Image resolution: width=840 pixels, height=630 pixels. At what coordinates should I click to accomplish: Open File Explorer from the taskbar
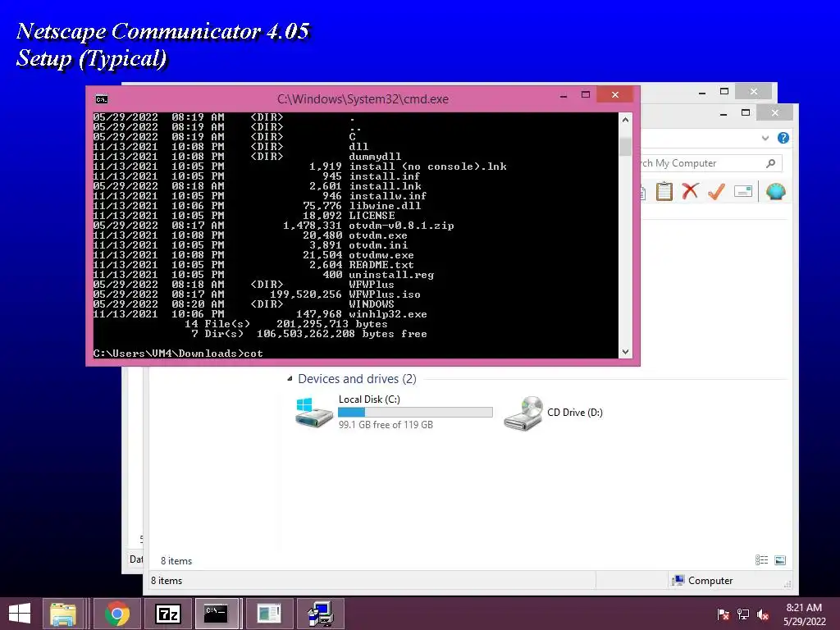62,614
